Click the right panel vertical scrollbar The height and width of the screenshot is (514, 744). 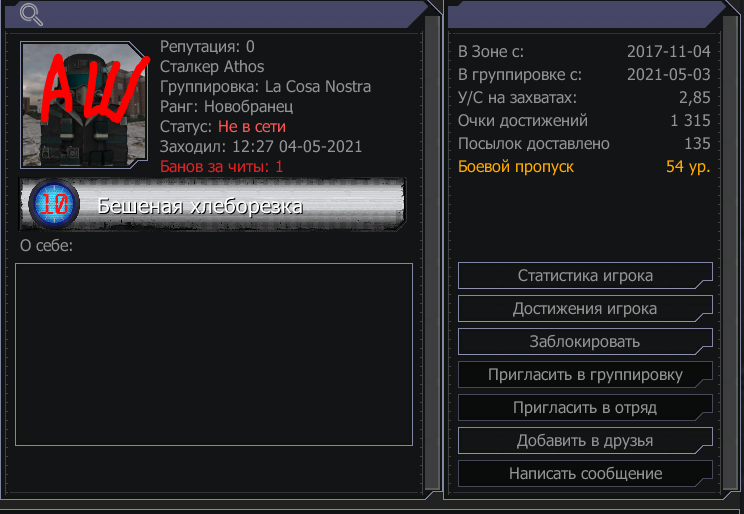730,253
